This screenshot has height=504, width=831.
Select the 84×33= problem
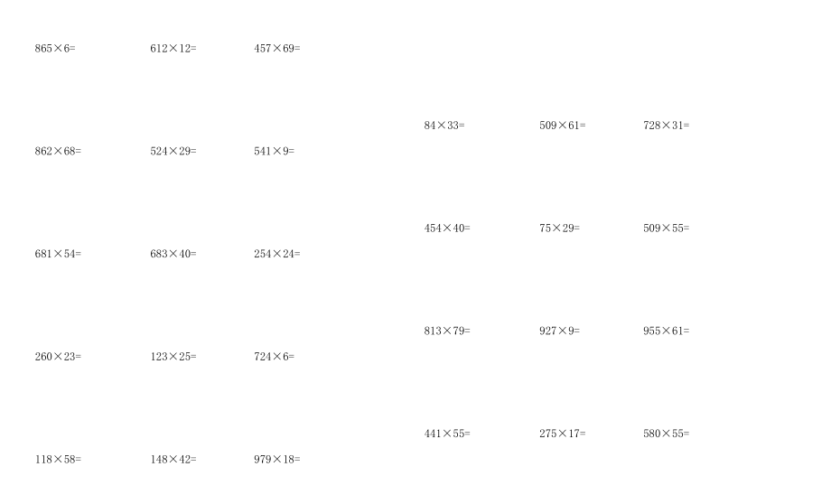444,126
